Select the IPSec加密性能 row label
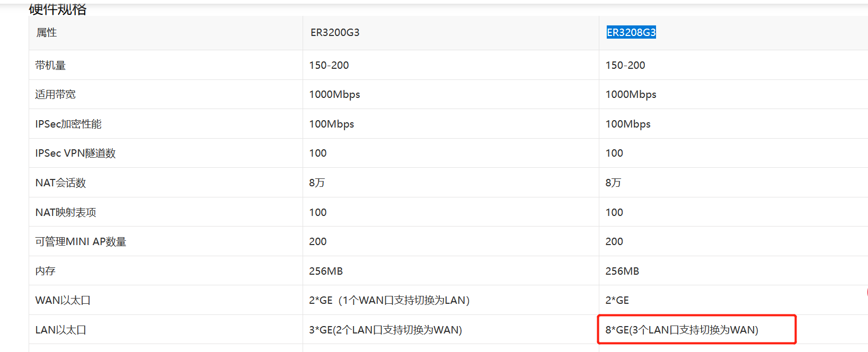This screenshot has width=868, height=352. tap(68, 124)
